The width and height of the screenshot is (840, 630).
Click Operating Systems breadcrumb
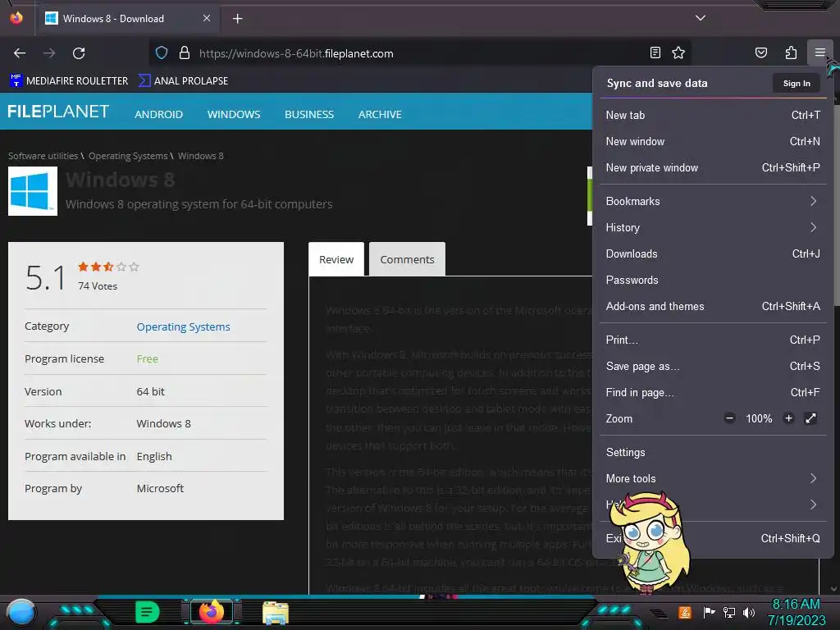128,156
